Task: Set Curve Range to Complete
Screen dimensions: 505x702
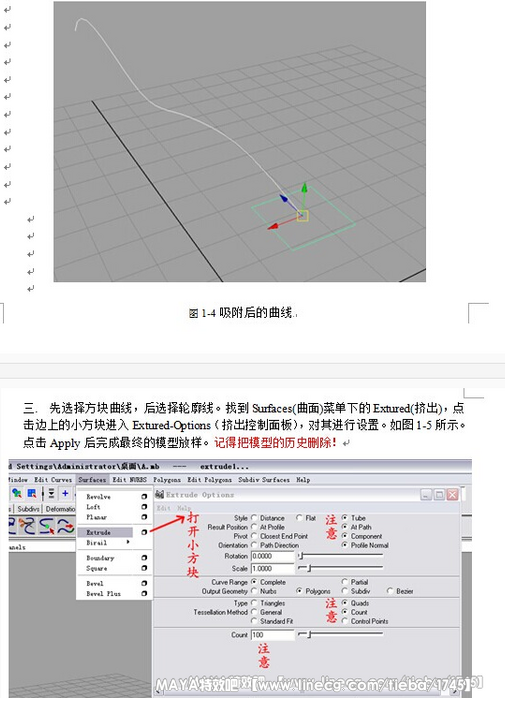Action: 254,582
